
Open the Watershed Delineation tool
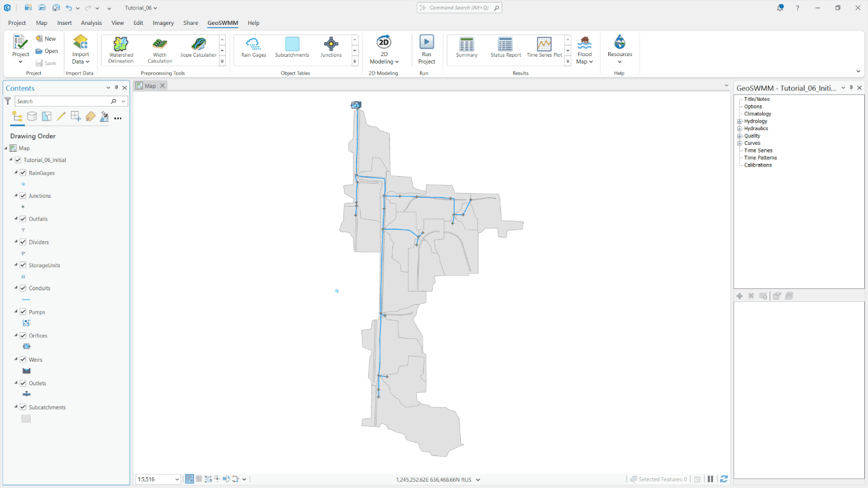click(x=120, y=48)
